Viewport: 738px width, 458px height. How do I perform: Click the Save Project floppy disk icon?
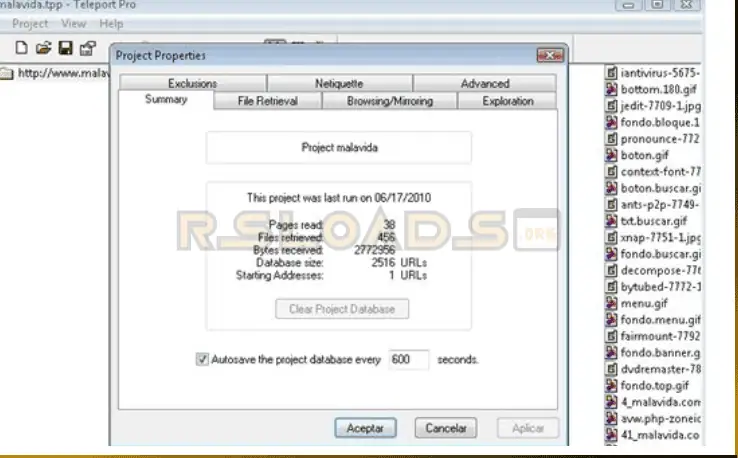[65, 47]
